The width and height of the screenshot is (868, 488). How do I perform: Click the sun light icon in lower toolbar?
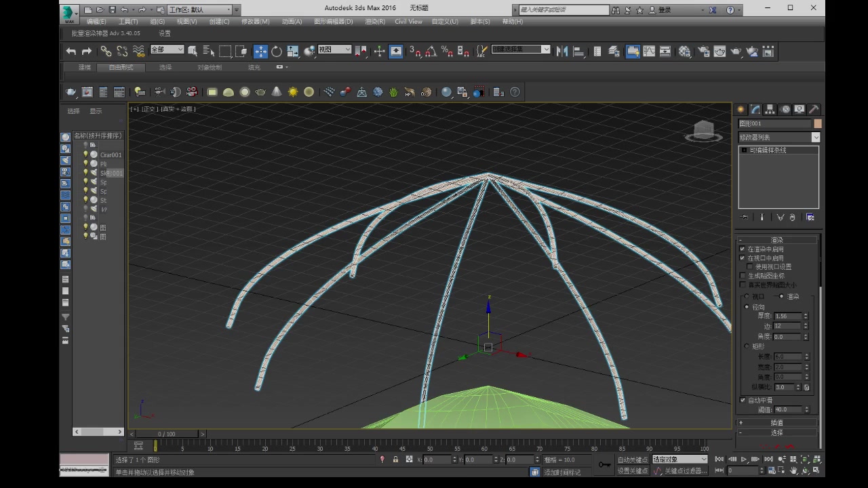293,92
